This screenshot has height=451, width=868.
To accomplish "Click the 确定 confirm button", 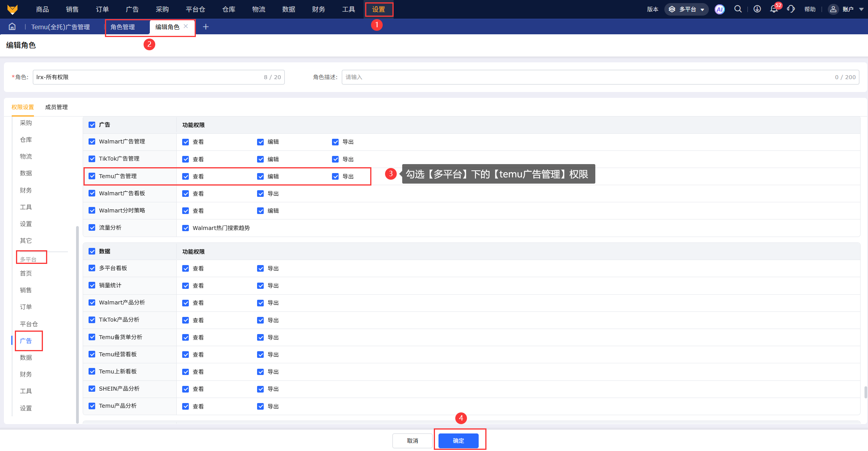I will coord(458,440).
